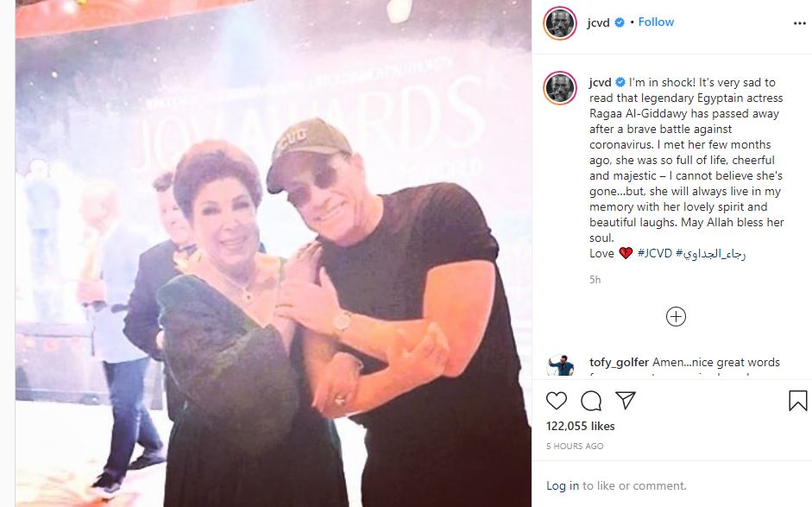Click tofy_golfer's comment avatar
Viewport: 812px width, 507px height.
click(x=560, y=365)
